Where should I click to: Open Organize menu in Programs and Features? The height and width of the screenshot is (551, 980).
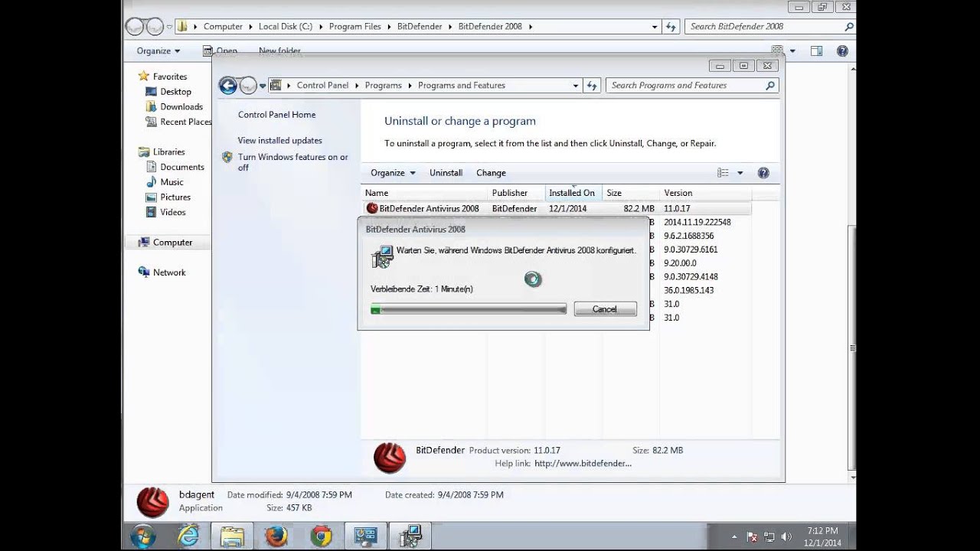[x=393, y=173]
